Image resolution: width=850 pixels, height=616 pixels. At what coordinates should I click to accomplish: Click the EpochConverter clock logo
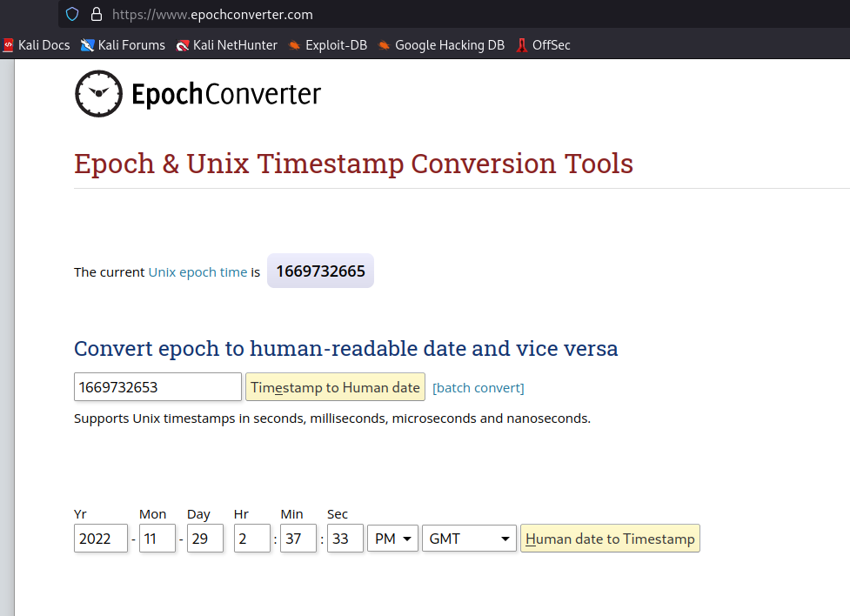pos(98,94)
